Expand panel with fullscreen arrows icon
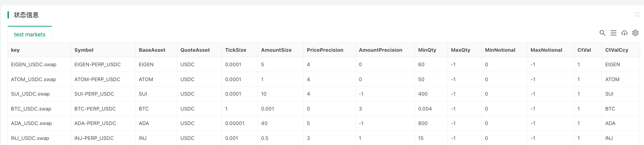Screen dimensions: 644x145 point(637,14)
